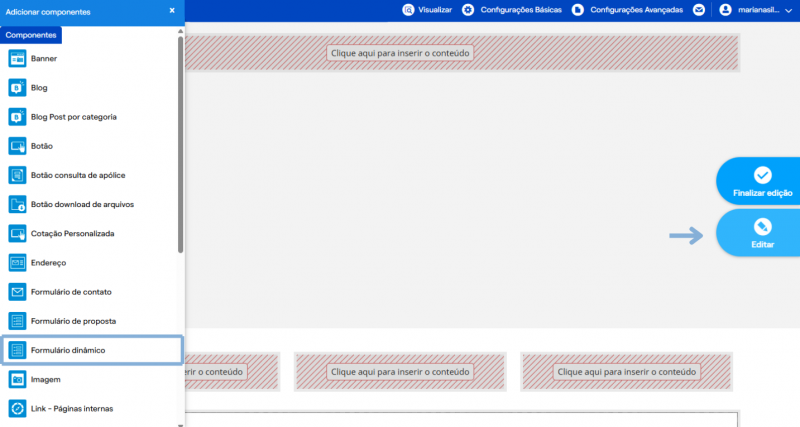Click the Endereço component icon

click(x=17, y=263)
